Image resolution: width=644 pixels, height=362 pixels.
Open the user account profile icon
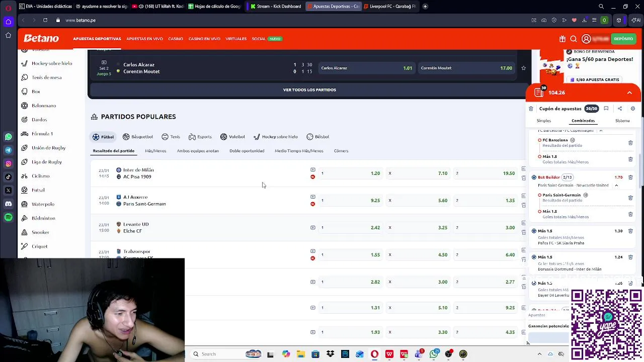tap(586, 39)
